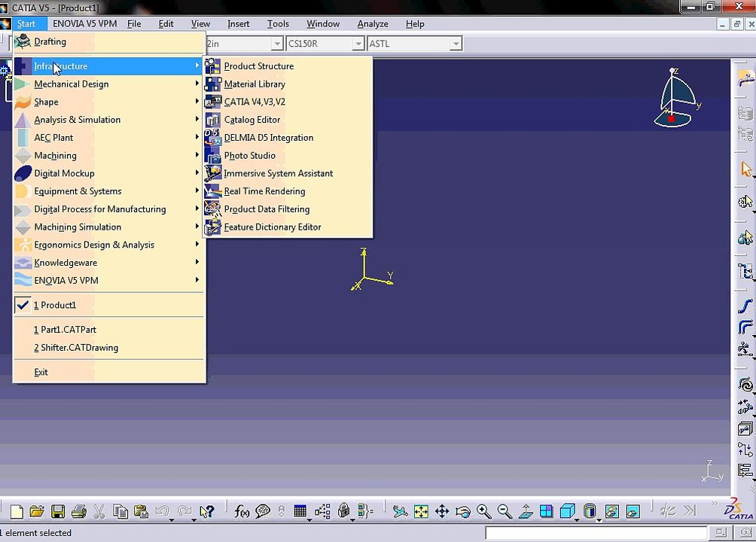Open the Formula f(x) tool
This screenshot has height=542, width=756.
click(242, 511)
